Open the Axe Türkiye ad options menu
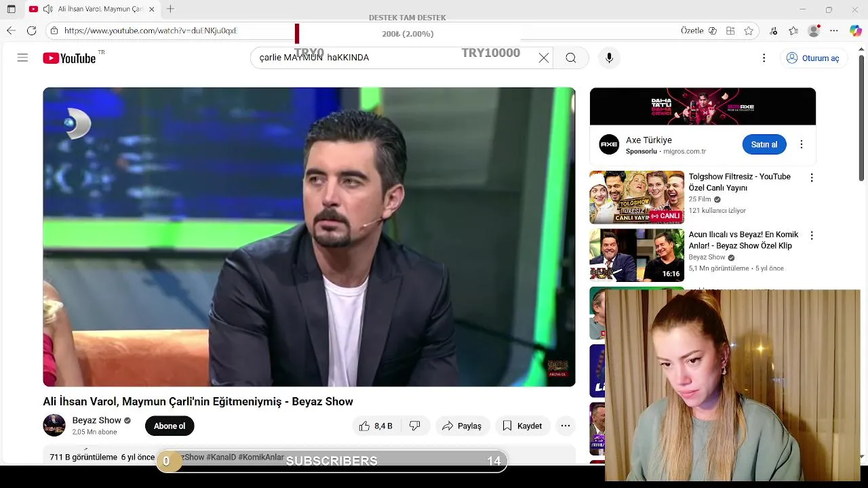This screenshot has width=868, height=488. [802, 144]
